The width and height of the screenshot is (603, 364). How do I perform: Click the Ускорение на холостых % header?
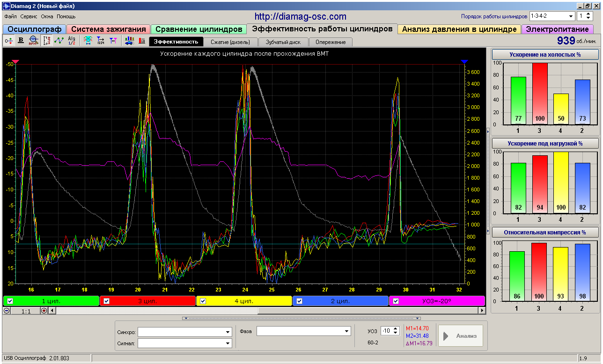click(545, 54)
